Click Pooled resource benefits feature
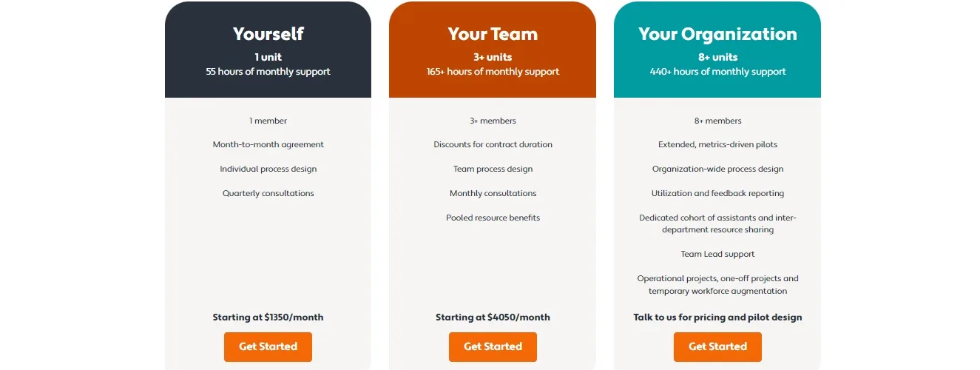The width and height of the screenshot is (980, 370). [493, 218]
